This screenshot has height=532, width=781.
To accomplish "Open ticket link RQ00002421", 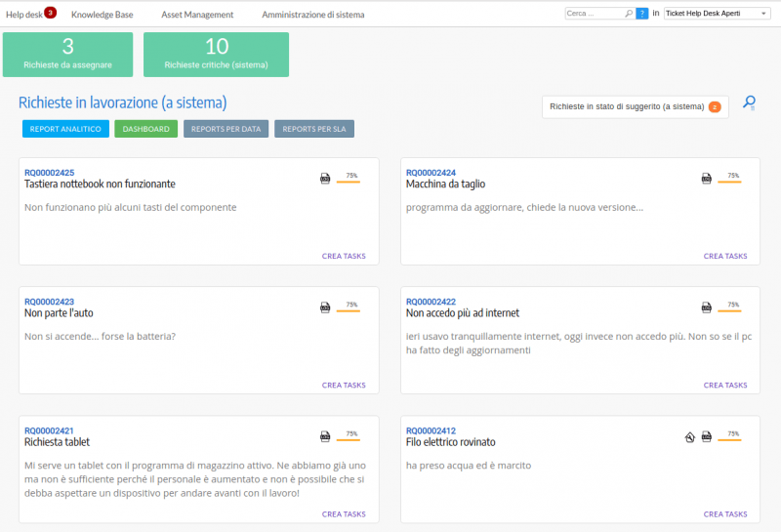I will pyautogui.click(x=49, y=430).
